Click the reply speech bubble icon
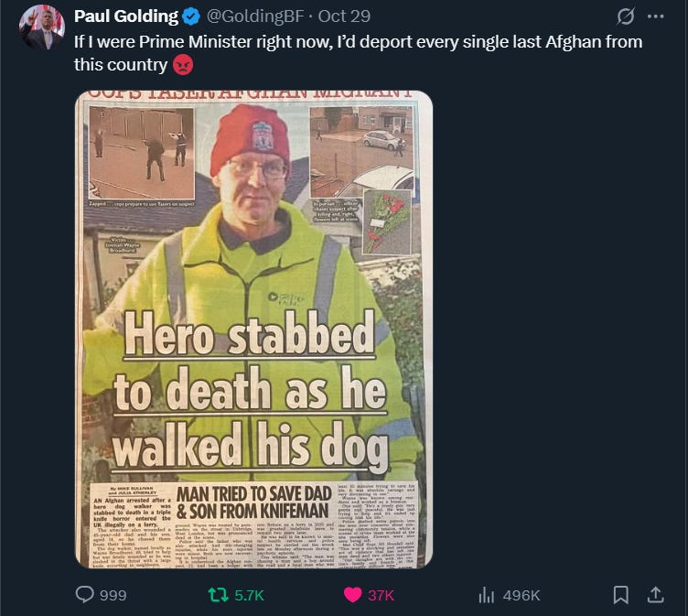The width and height of the screenshot is (688, 616). pyautogui.click(x=85, y=594)
